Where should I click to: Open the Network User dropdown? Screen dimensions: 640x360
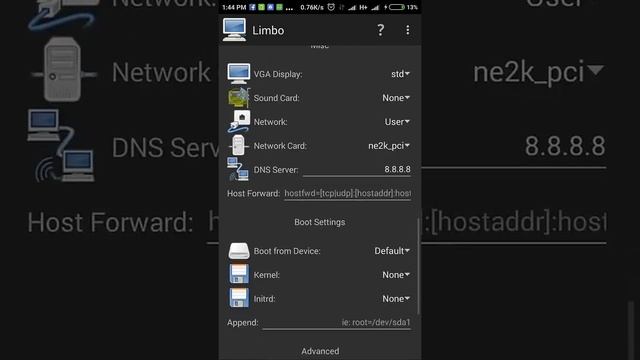(397, 122)
